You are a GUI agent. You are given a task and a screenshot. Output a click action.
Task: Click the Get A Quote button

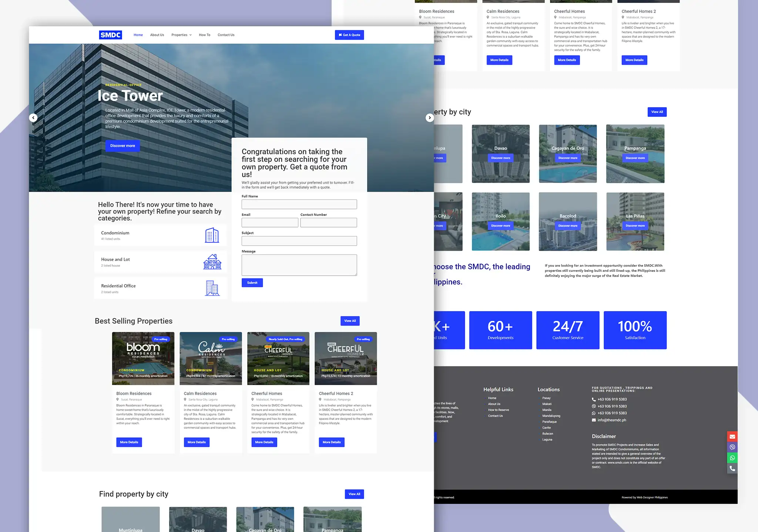click(x=349, y=35)
